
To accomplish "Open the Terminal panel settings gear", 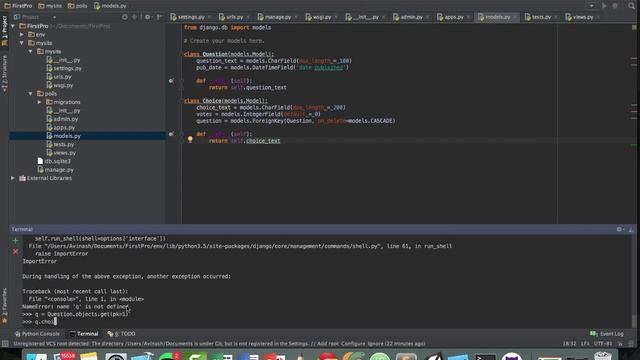I will click(x=620, y=229).
